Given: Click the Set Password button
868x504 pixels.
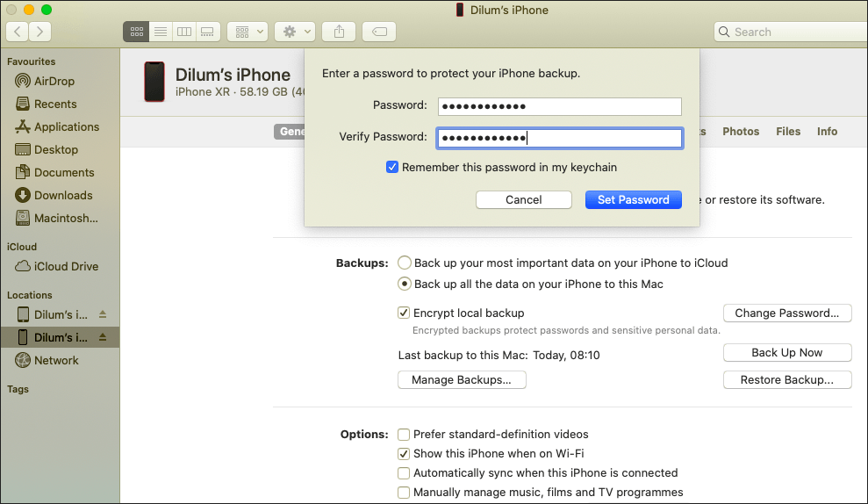Looking at the screenshot, I should coord(634,200).
